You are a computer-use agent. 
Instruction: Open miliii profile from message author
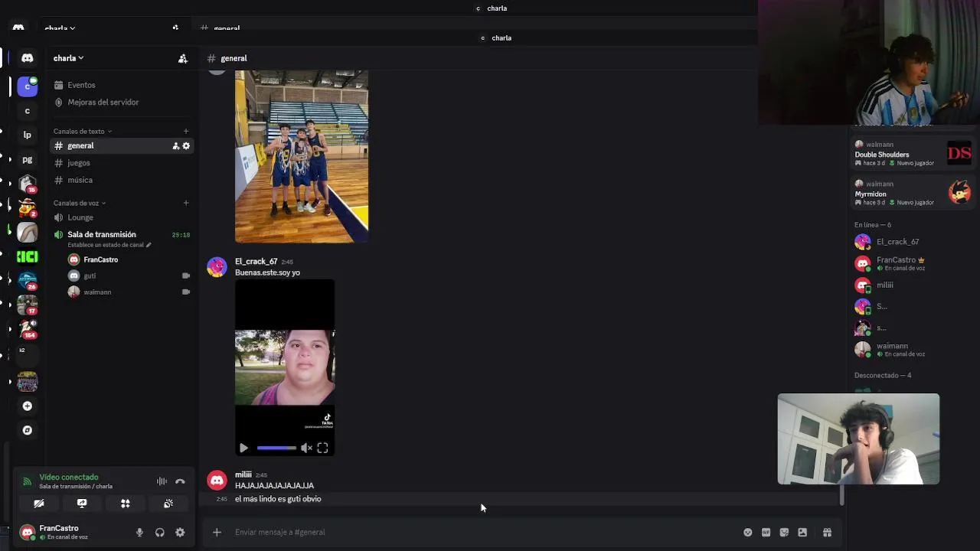(243, 474)
